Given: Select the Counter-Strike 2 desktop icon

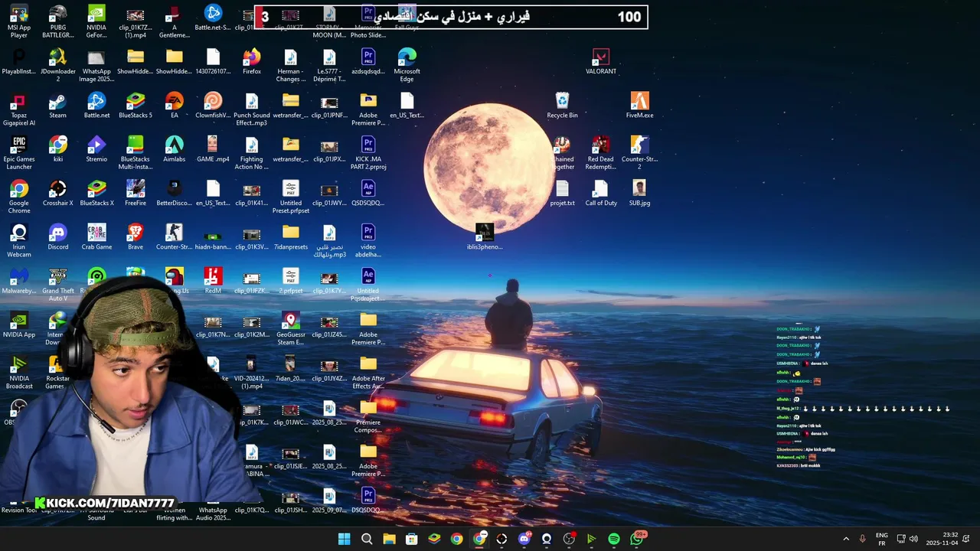Looking at the screenshot, I should [x=639, y=153].
